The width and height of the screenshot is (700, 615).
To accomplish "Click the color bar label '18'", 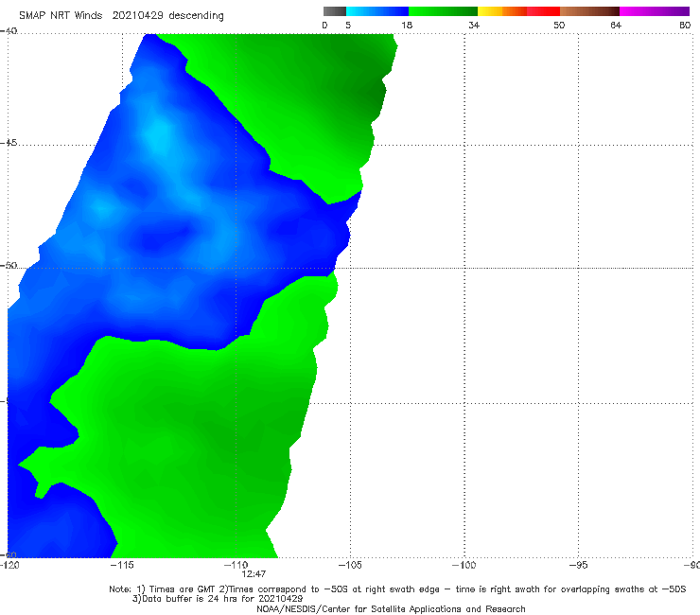I will [407, 25].
